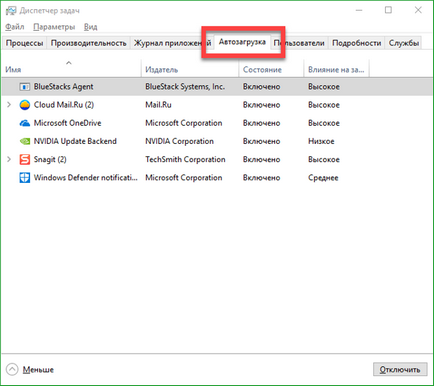Select the Cloud Mail.Ru (2) entry
The width and height of the screenshot is (434, 386).
[x=64, y=105]
